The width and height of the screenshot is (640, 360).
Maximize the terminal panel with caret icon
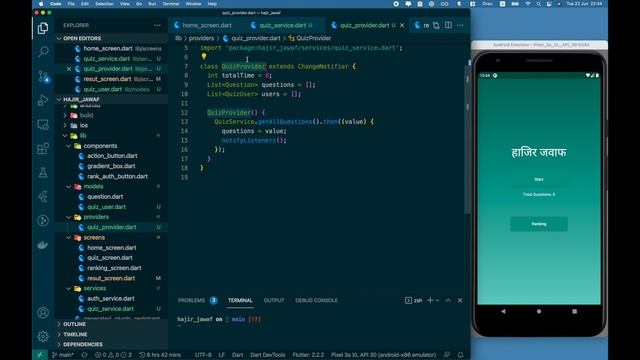click(x=448, y=300)
